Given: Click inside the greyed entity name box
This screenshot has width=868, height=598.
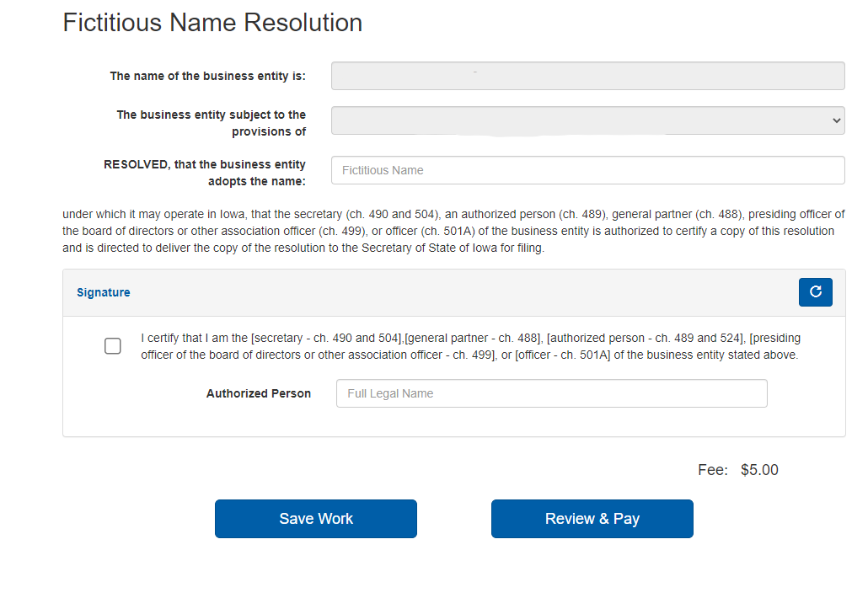Looking at the screenshot, I should (587, 75).
